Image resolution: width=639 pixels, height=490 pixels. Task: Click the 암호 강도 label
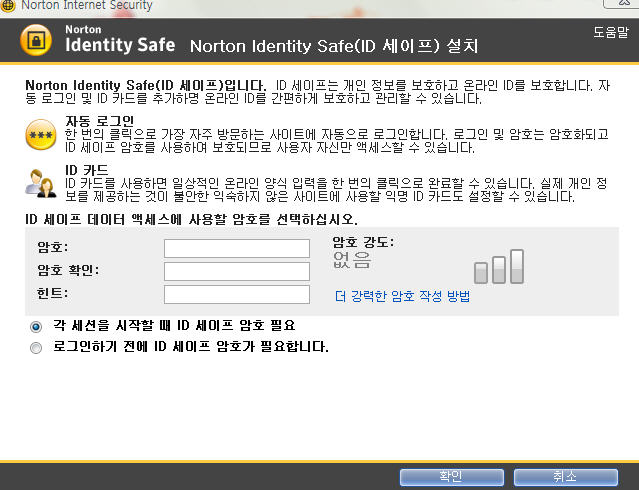point(364,242)
